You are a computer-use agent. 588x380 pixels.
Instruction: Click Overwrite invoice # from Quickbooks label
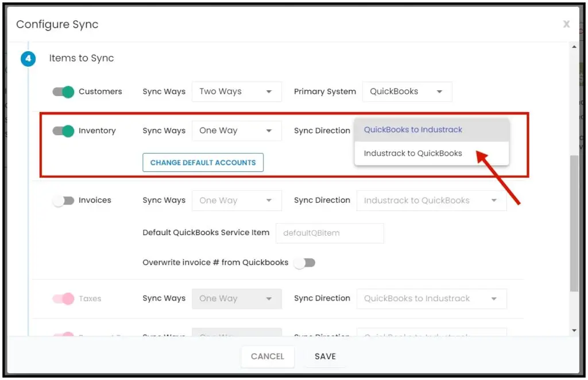215,263
